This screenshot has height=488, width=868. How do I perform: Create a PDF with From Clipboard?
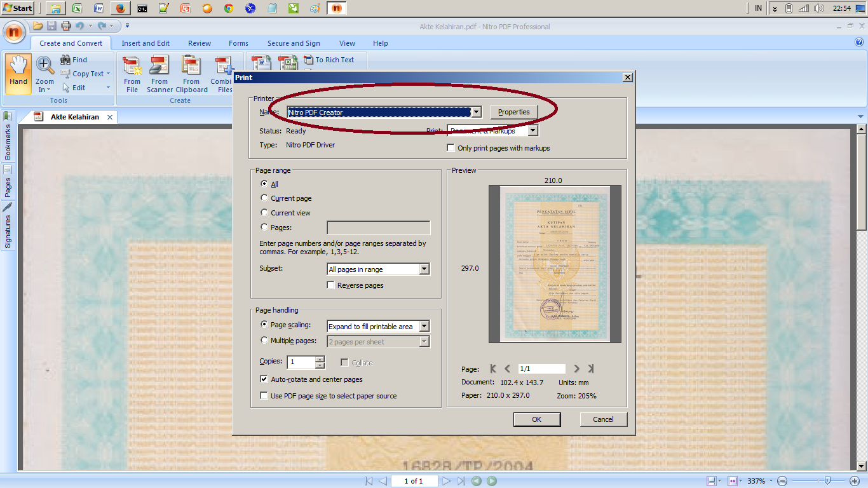tap(191, 74)
